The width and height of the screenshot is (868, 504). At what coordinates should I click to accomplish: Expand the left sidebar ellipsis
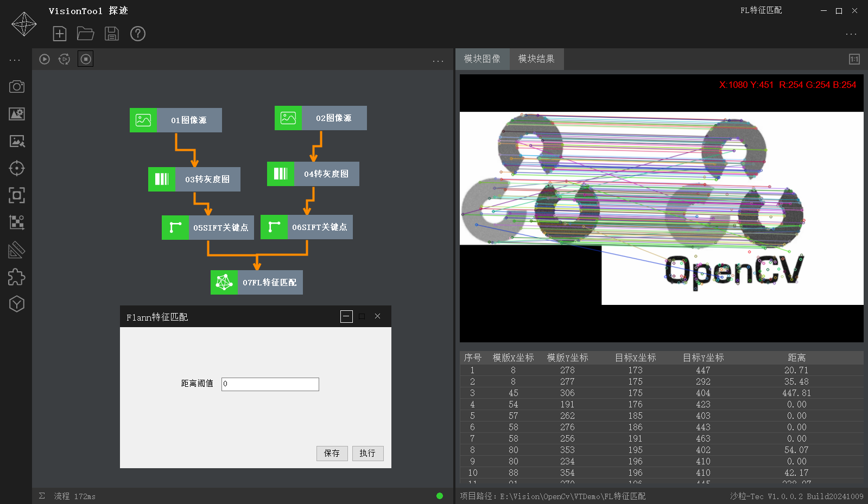tap(15, 60)
